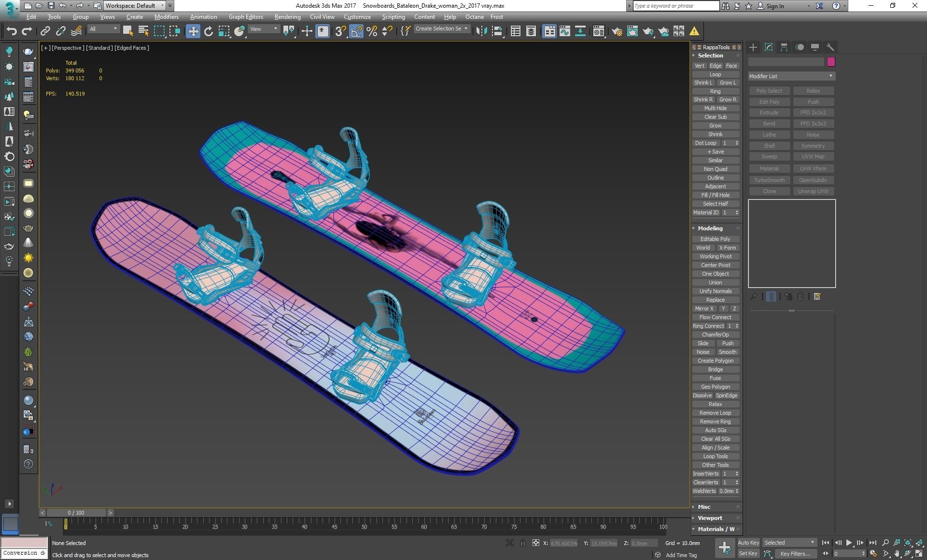Open the Utilities wrench tab
927x560 pixels.
tap(830, 47)
